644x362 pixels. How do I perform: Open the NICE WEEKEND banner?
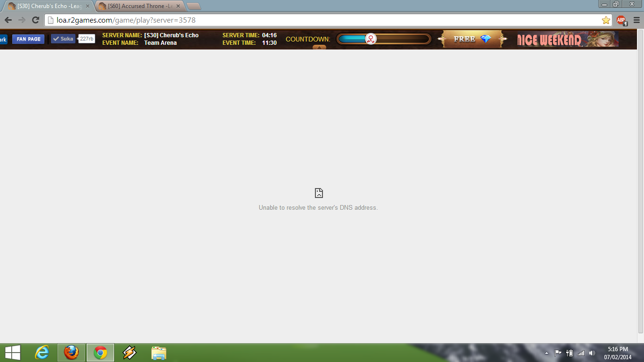click(x=567, y=39)
